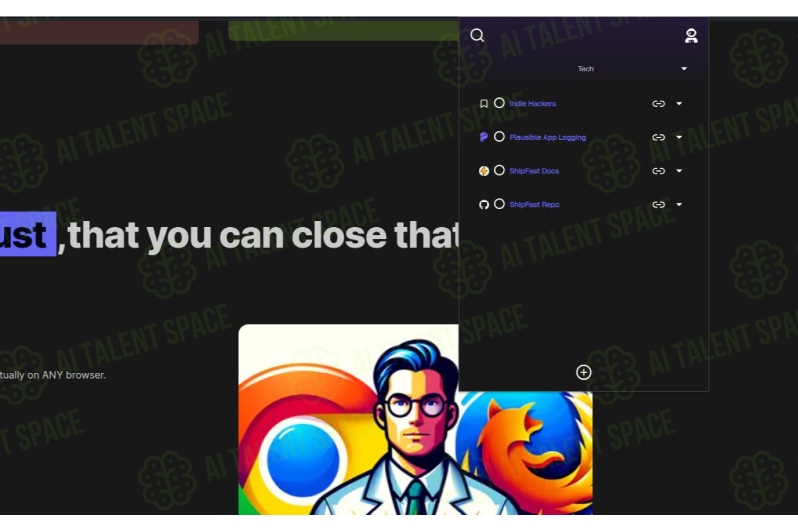Toggle the circle next to ShipFast Repo
This screenshot has height=532, width=798.
499,204
